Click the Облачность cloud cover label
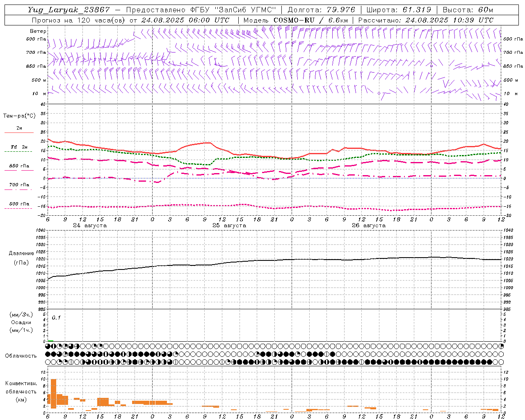Viewport: 525px width, 420px height. click(x=21, y=356)
